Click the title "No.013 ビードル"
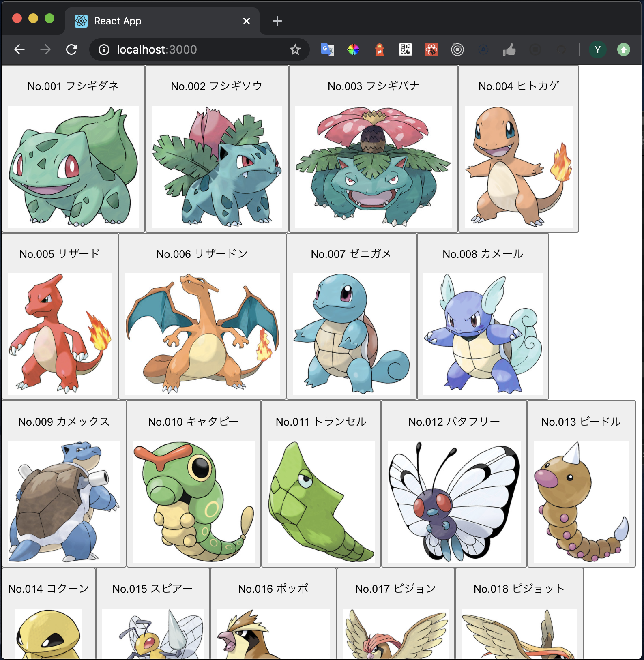Viewport: 644px width, 660px height. tap(582, 422)
